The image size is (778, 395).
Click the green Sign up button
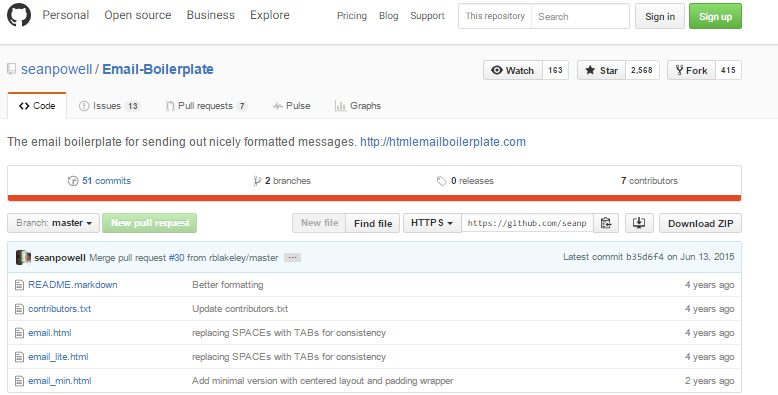point(715,16)
